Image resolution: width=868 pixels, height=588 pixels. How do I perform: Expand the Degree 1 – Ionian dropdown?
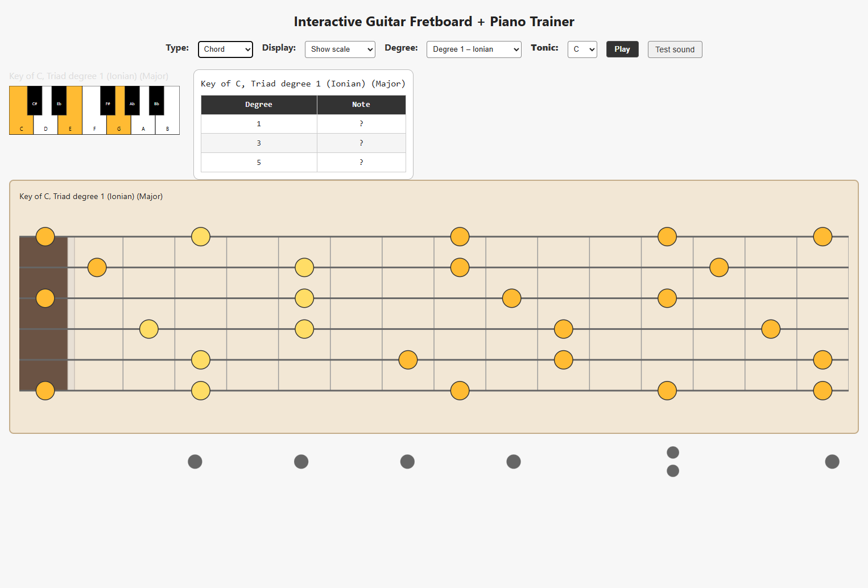click(474, 49)
